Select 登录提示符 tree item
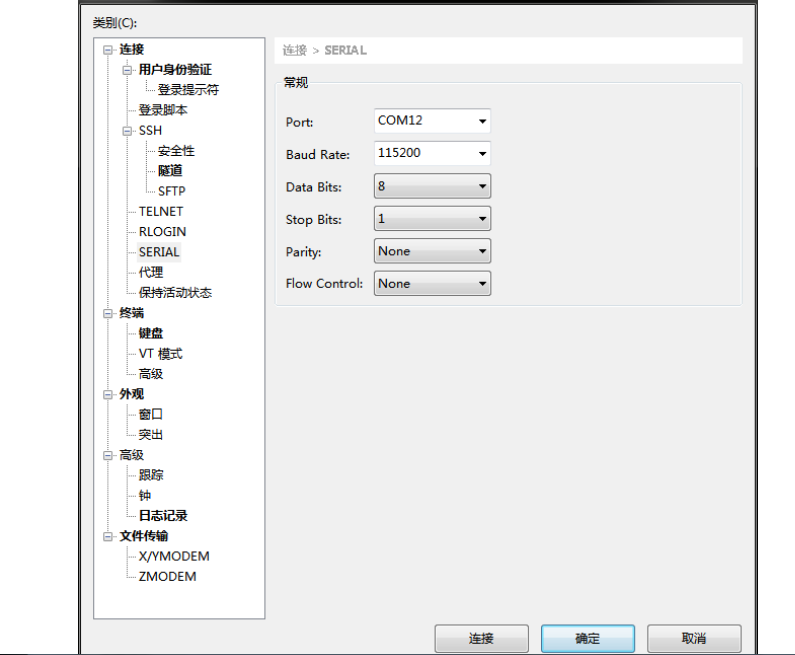This screenshot has height=655, width=795. (x=189, y=90)
